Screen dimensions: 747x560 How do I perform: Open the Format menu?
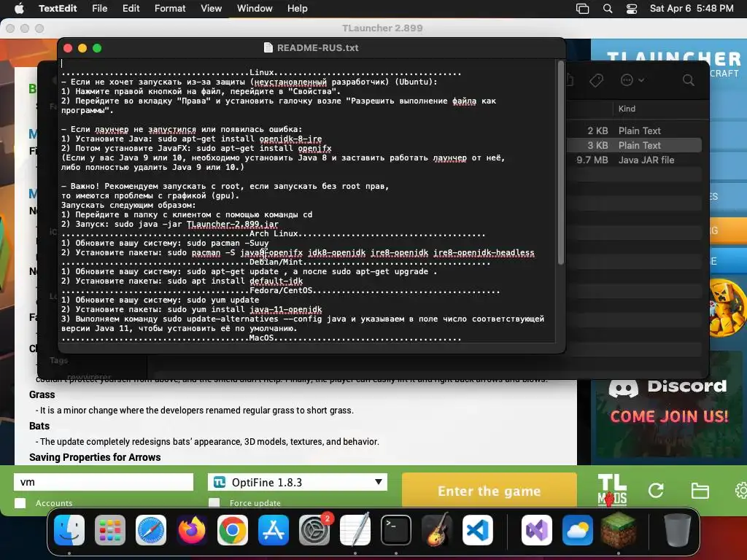170,8
